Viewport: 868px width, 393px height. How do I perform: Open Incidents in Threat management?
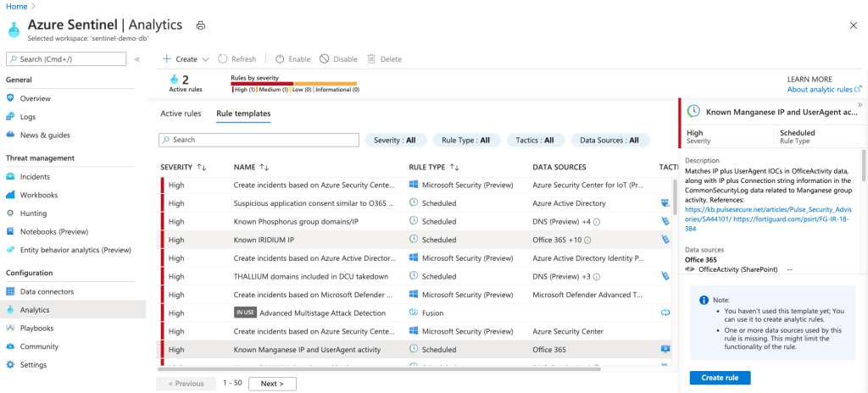tap(35, 177)
